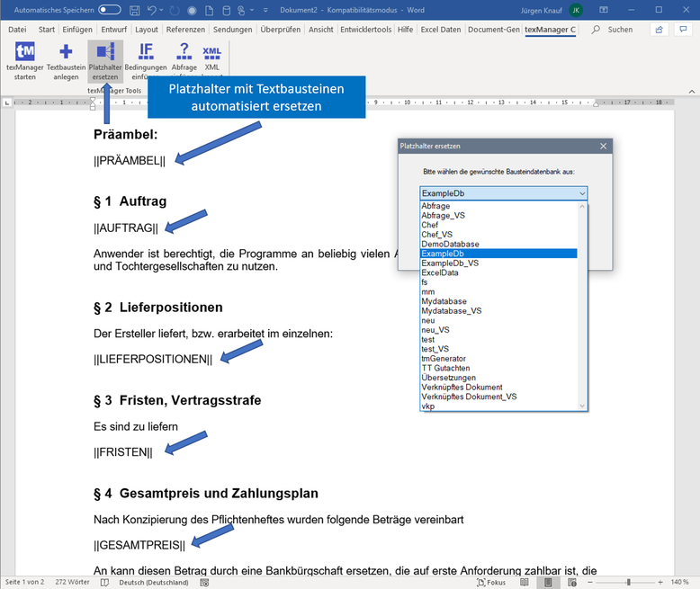Open the Entwicklertools tab
Image resolution: width=700 pixels, height=589 pixels.
coord(365,30)
